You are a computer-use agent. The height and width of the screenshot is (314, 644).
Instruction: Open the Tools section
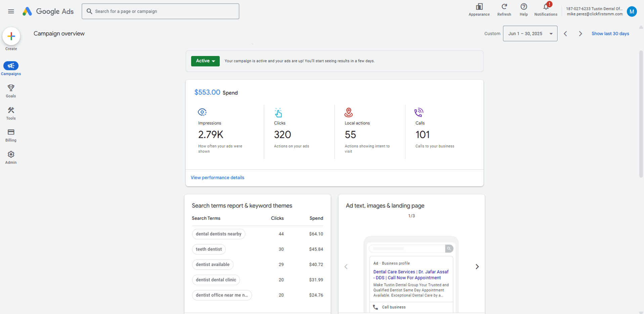pos(11,113)
